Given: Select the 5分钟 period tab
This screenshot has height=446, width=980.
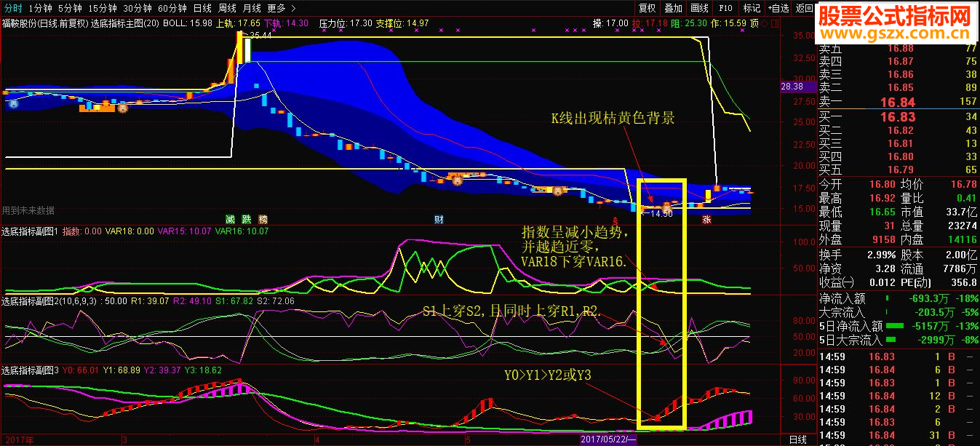Looking at the screenshot, I should pyautogui.click(x=71, y=8).
